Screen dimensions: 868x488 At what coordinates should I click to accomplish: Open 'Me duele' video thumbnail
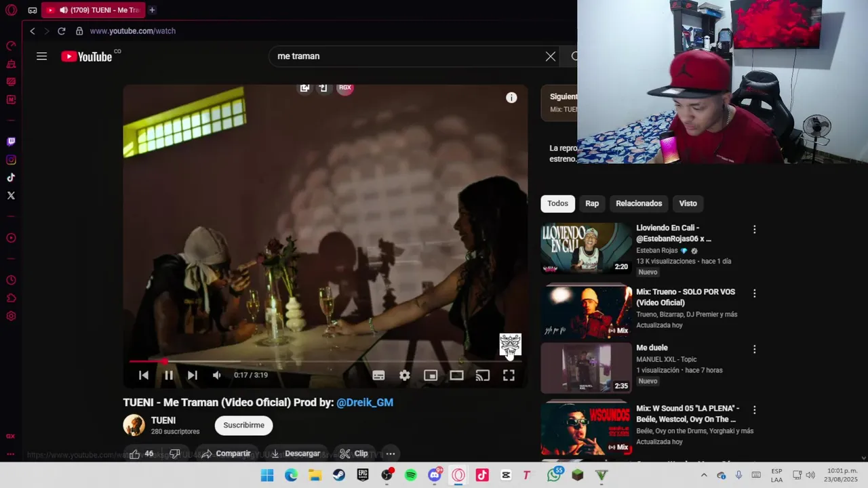pos(586,367)
